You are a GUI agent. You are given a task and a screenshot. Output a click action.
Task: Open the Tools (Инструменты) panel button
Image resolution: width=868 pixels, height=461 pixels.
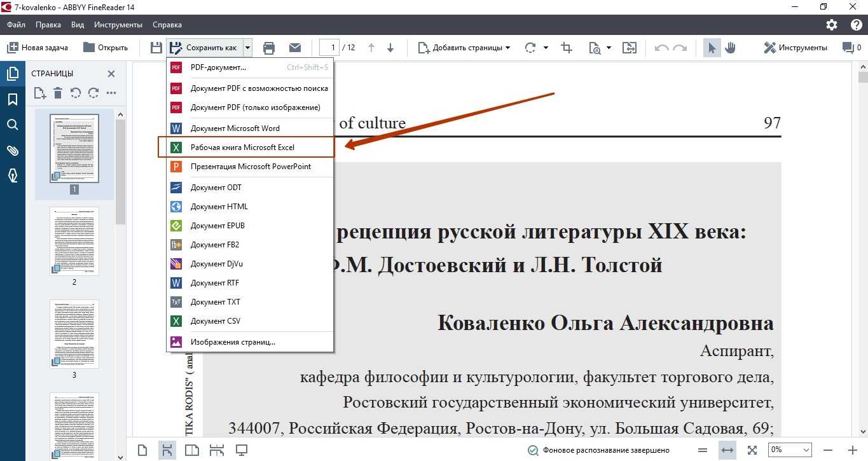click(796, 48)
